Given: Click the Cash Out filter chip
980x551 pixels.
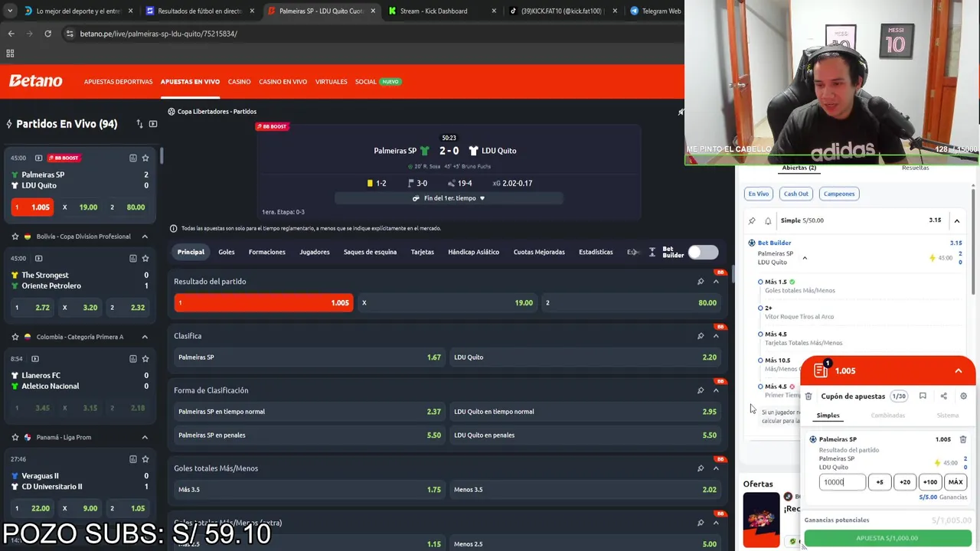Looking at the screenshot, I should (795, 194).
